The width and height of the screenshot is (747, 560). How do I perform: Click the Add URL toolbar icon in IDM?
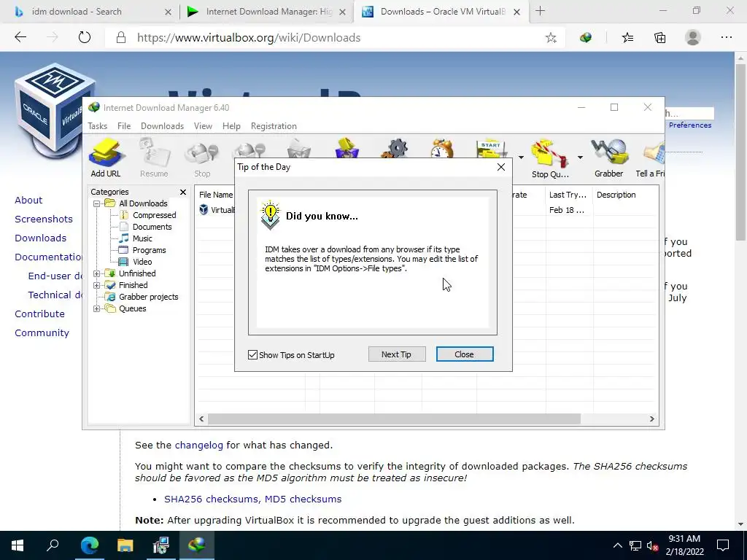tap(106, 158)
